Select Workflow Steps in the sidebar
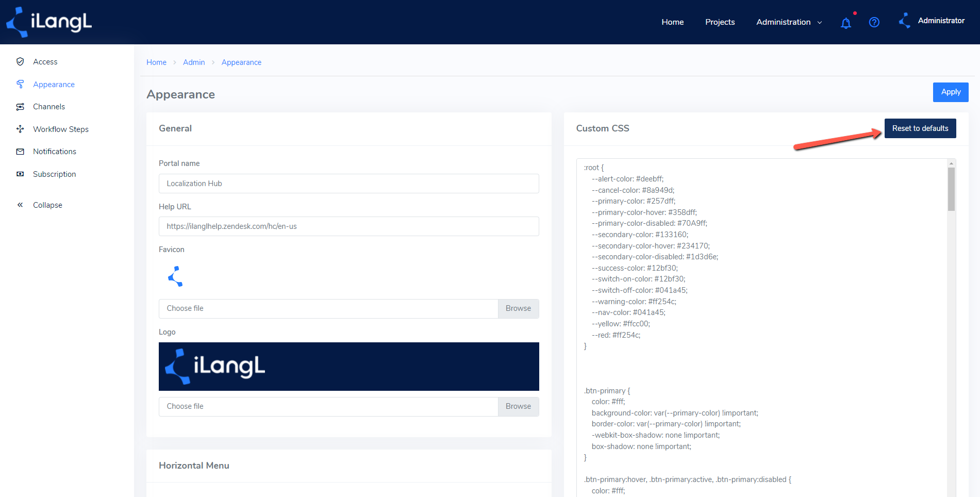This screenshot has height=497, width=980. click(x=61, y=129)
